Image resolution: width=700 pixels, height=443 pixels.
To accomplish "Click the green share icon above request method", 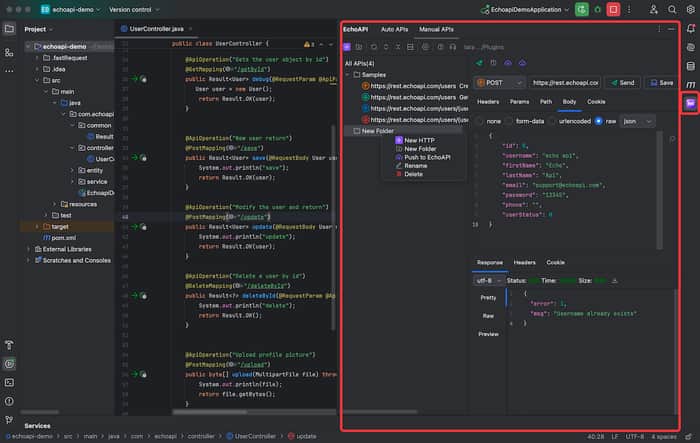I will pyautogui.click(x=479, y=63).
